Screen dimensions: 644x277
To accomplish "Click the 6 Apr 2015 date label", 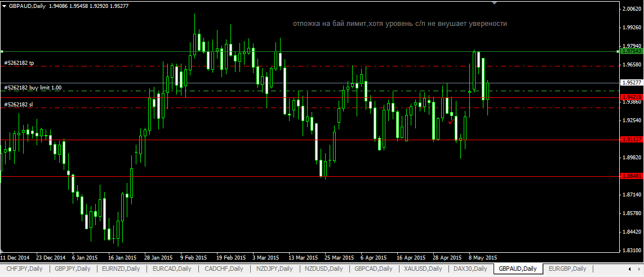I will 374,258.
